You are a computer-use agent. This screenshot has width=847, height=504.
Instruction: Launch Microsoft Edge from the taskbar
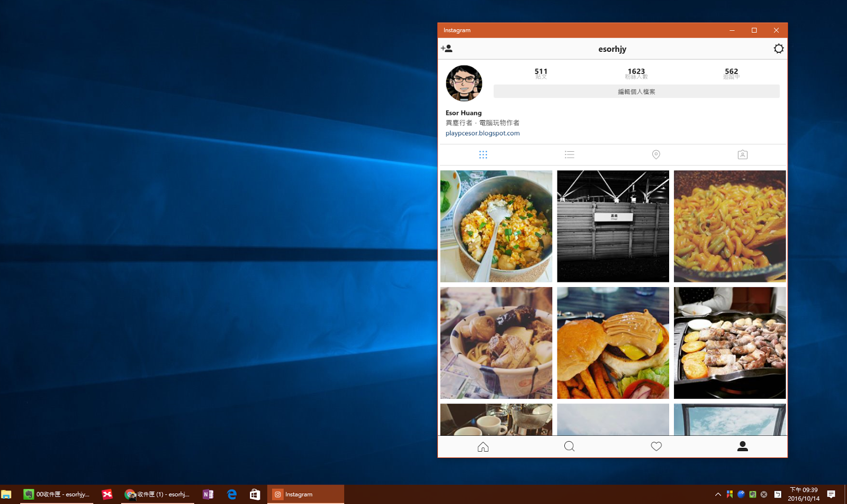tap(232, 494)
